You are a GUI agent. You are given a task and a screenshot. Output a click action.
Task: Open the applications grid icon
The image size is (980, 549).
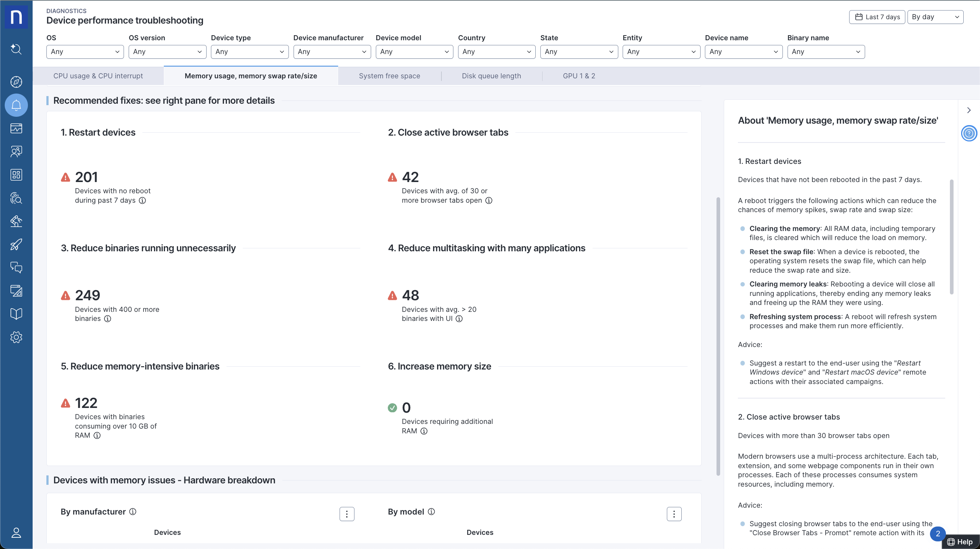[x=16, y=175]
